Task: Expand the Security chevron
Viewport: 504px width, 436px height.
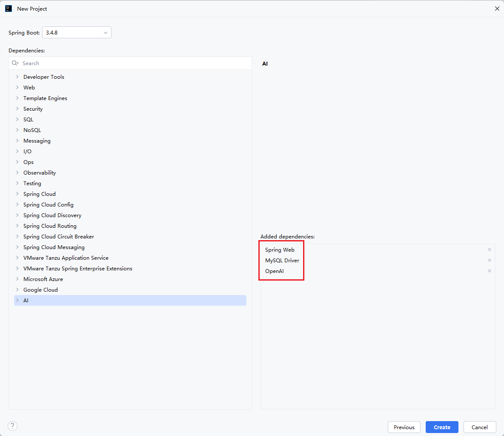Action: coord(17,109)
